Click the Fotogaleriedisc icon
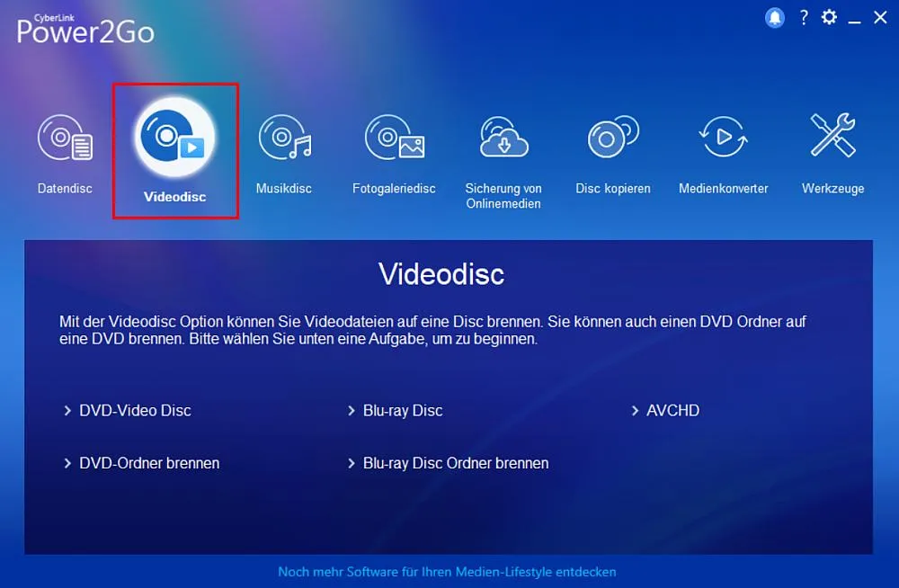The width and height of the screenshot is (899, 588). tap(393, 139)
